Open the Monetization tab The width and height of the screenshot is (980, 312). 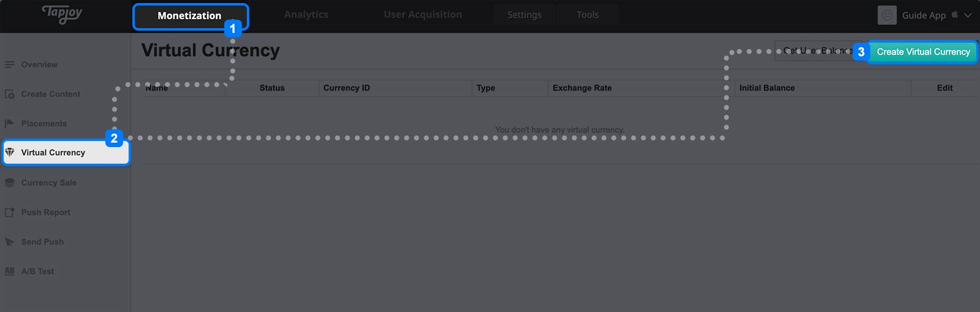[190, 16]
